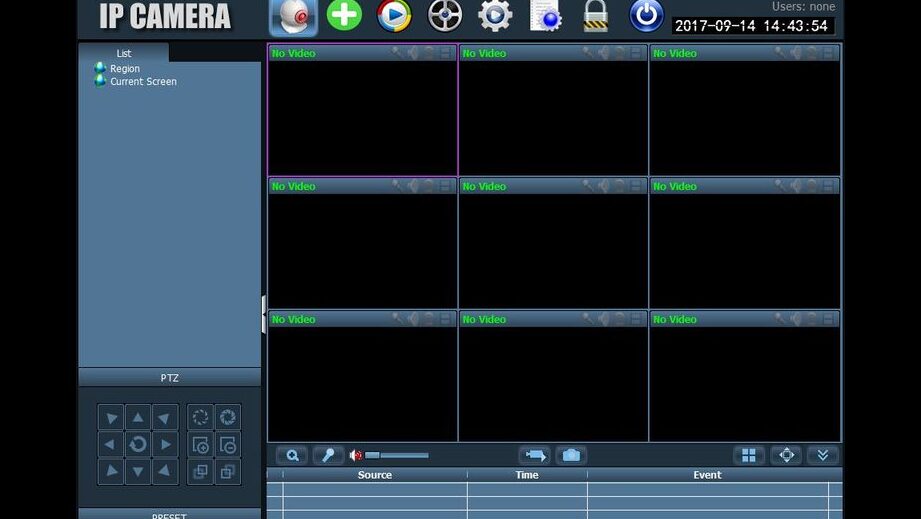
Task: Adjust the volume slider
Action: point(397,456)
